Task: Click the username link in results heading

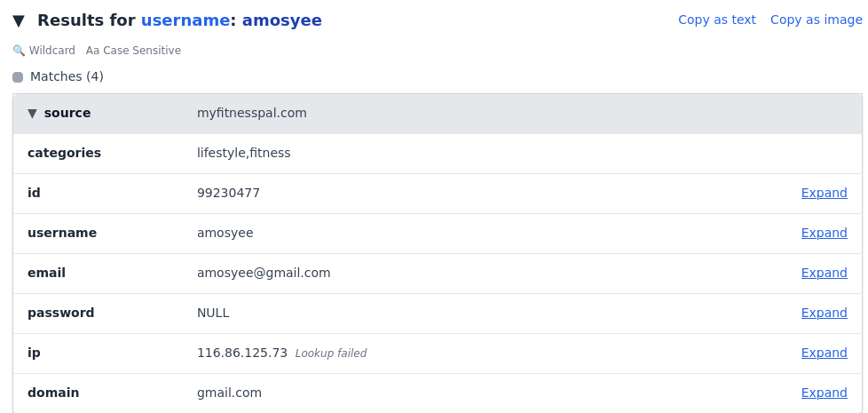Action: coord(185,20)
